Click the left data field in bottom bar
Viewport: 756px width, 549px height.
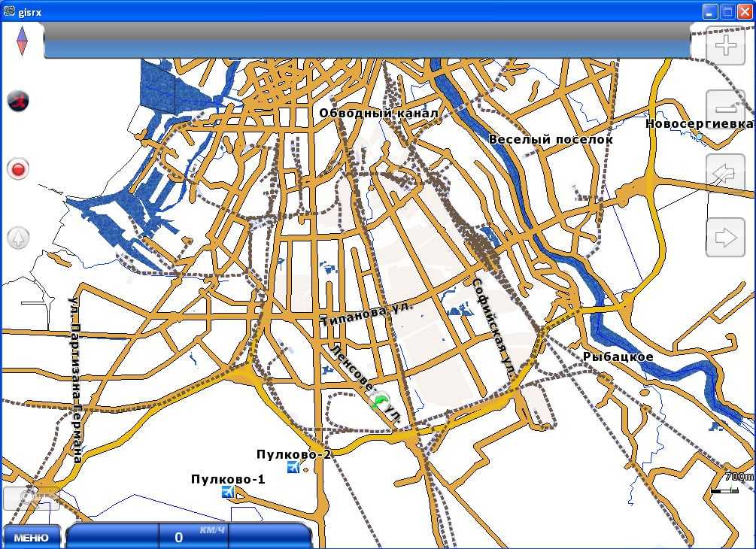pyautogui.click(x=113, y=536)
